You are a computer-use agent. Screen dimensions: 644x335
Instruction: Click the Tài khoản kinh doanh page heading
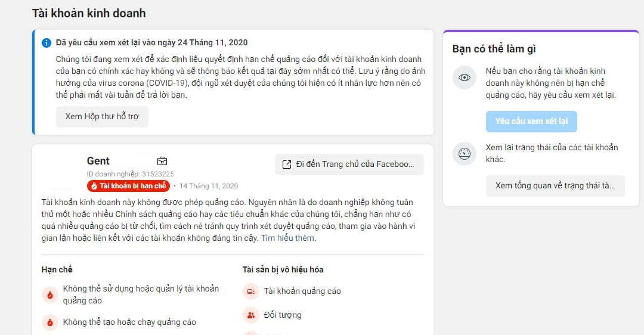pyautogui.click(x=89, y=13)
